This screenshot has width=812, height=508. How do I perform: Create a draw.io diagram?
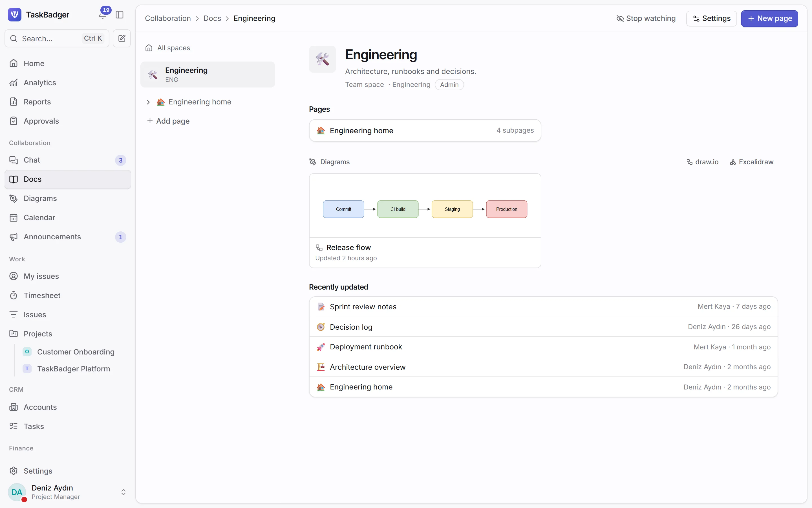point(702,162)
